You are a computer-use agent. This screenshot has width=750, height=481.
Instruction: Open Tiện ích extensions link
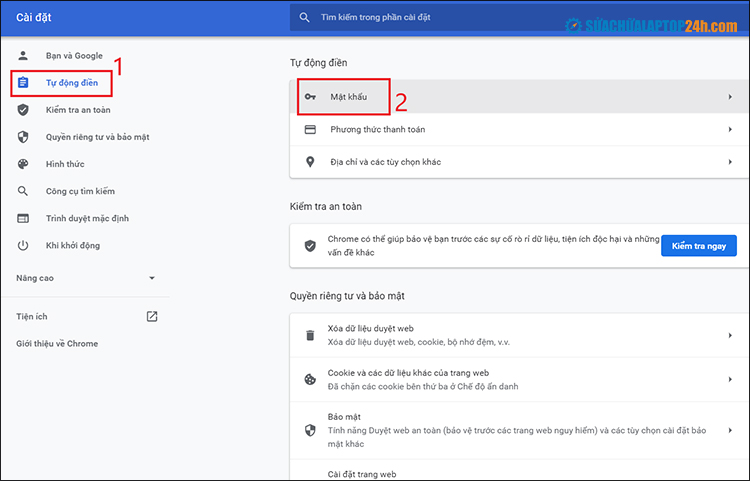pos(32,317)
